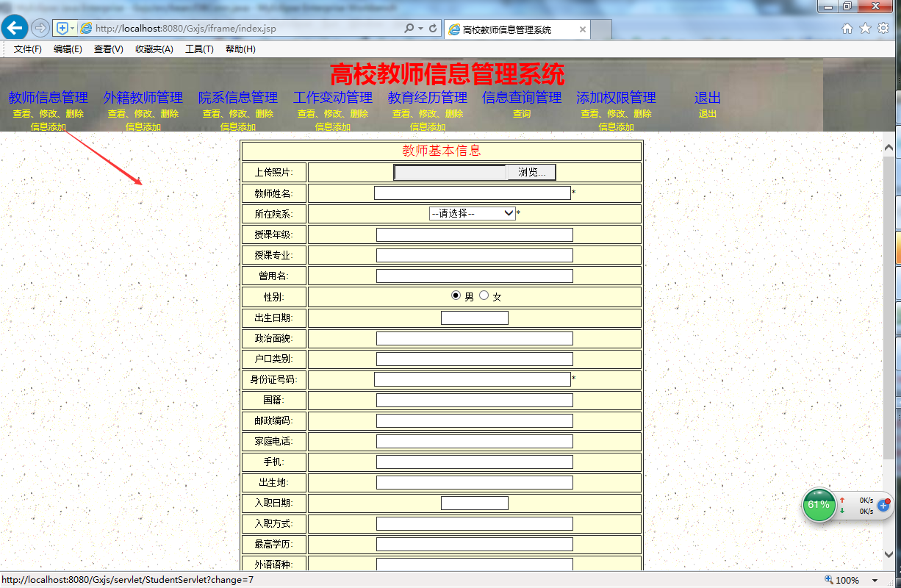Open the 收藏夹(A) menu

click(x=154, y=49)
